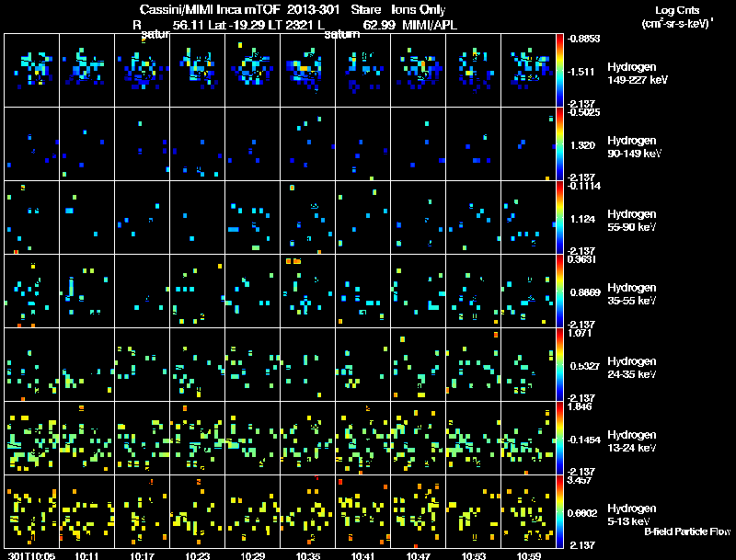Click the 24-35 keV color scale bar
This screenshot has width=736, height=560.
(560, 364)
